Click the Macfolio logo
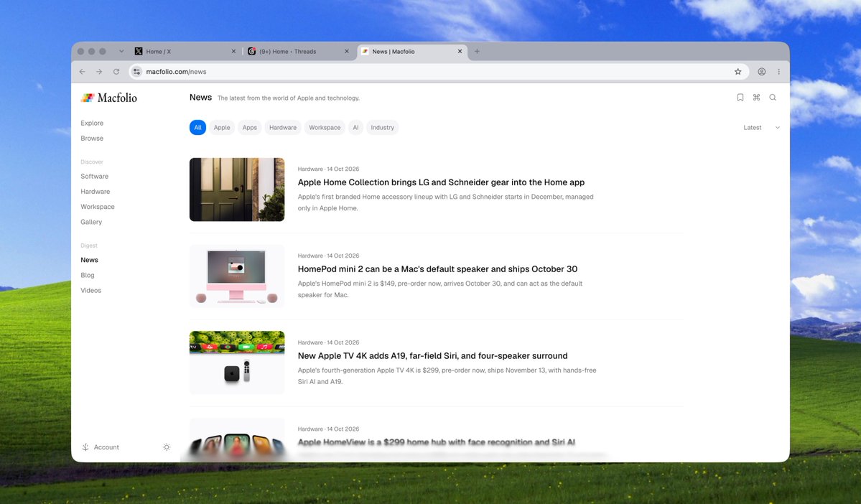The height and width of the screenshot is (504, 861). (x=108, y=98)
